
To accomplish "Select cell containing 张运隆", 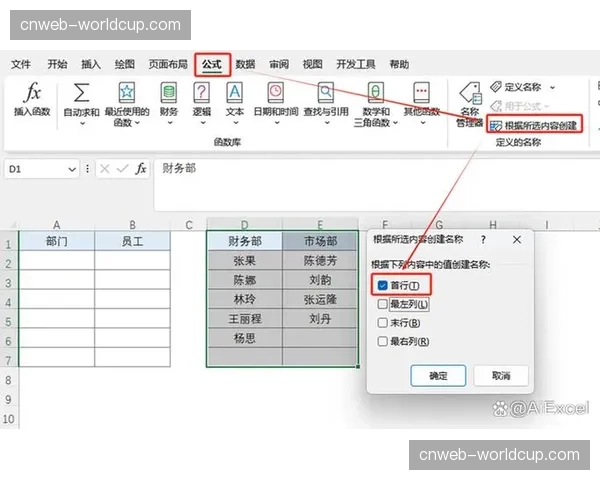I will point(320,299).
